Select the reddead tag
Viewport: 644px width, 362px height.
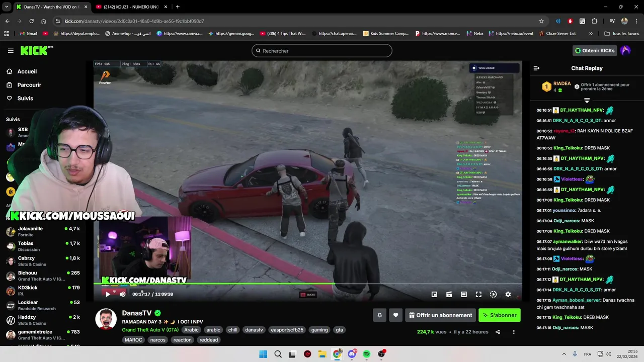pyautogui.click(x=208, y=340)
